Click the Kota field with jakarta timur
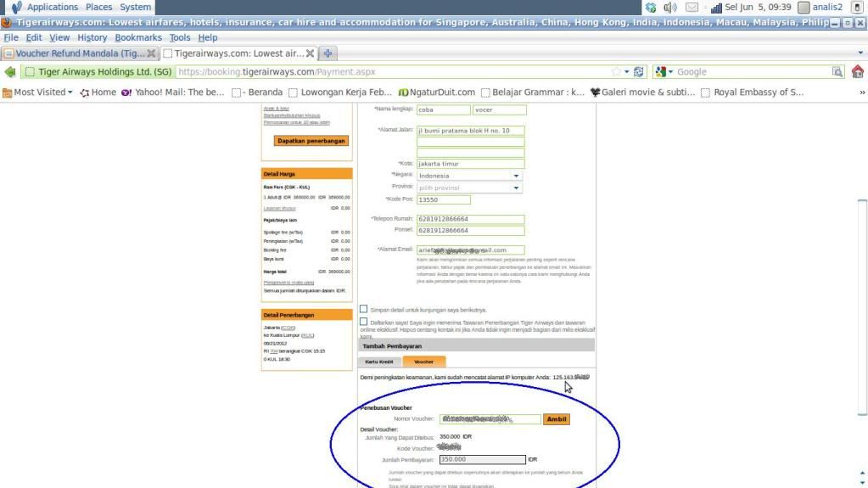868x488 pixels. 471,164
